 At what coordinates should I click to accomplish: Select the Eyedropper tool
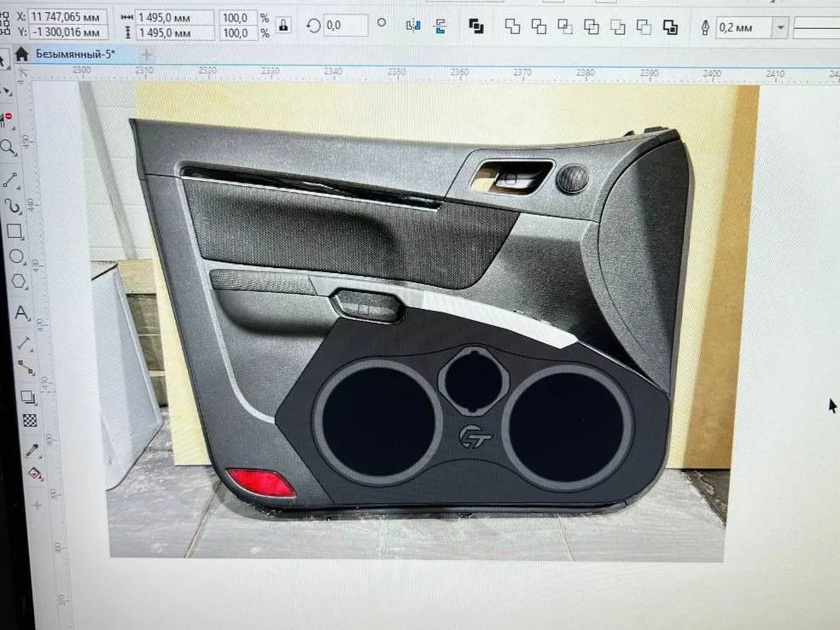coord(32,449)
